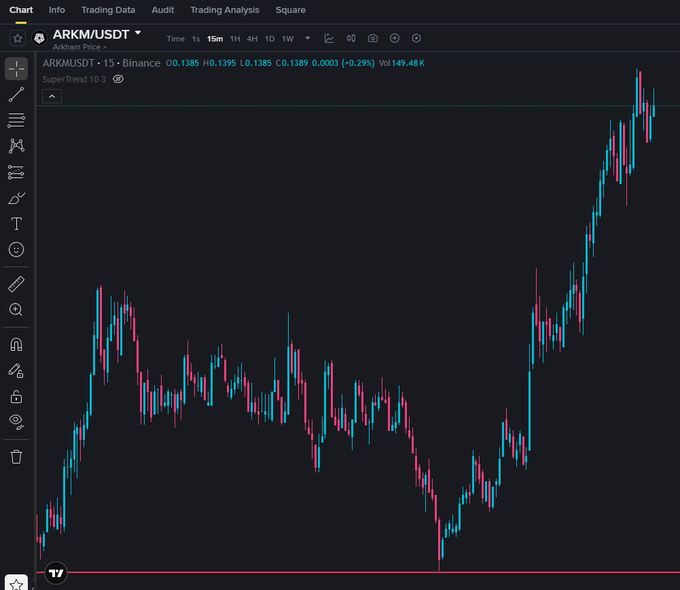Click the SuperTrend 10 3 indicator label

click(74, 79)
